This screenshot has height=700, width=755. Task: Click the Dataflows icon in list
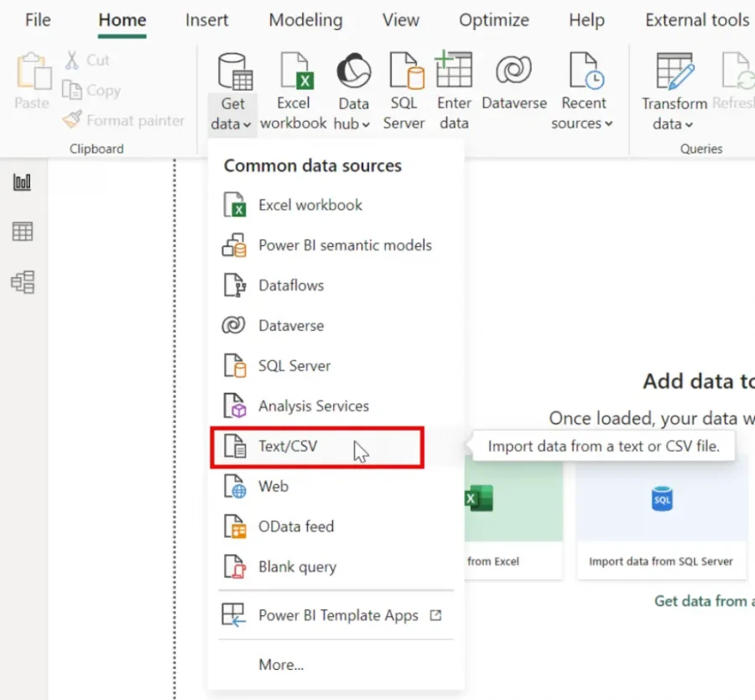(235, 285)
